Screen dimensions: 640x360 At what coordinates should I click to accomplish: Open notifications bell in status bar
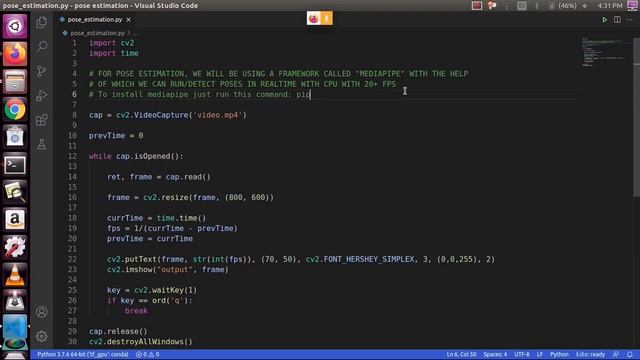click(630, 354)
